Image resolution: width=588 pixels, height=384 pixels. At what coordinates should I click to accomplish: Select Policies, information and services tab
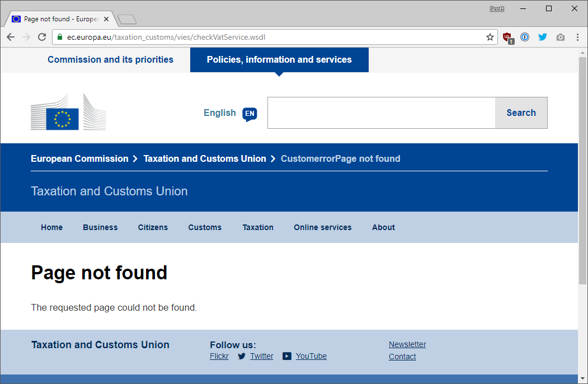click(279, 60)
